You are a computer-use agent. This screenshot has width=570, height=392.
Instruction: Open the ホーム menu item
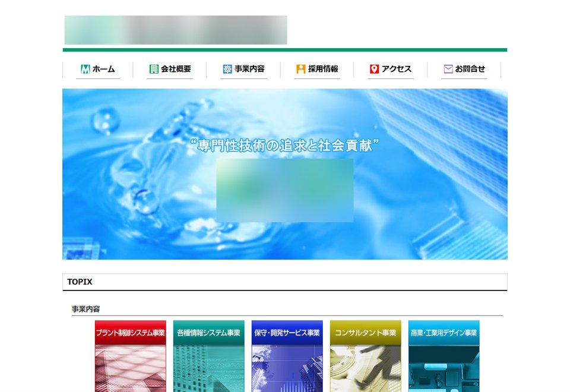pos(98,69)
